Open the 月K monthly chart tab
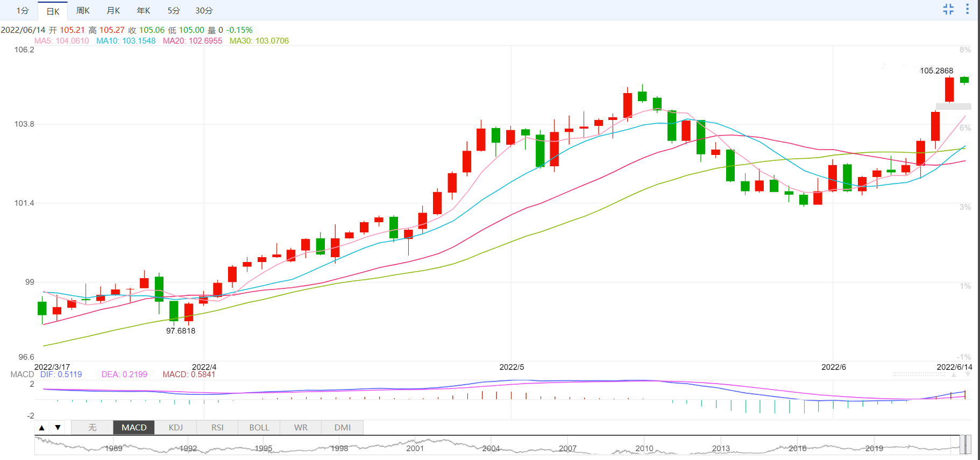The width and height of the screenshot is (980, 460). pos(113,11)
